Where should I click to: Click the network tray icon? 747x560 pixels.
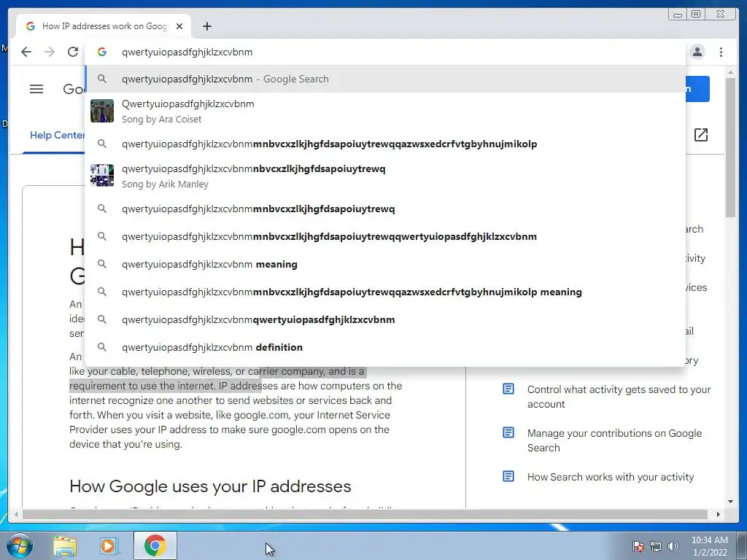point(656,546)
